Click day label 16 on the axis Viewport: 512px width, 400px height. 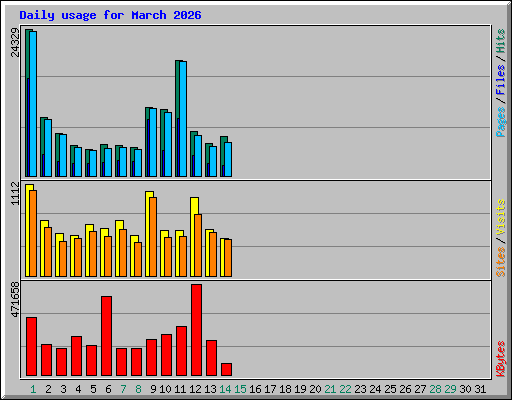pos(255,389)
